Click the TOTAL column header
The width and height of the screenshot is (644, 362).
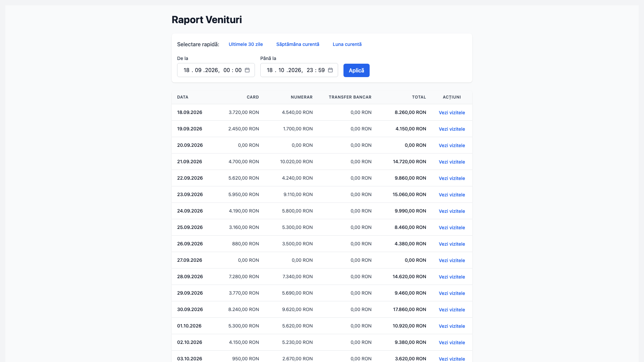tap(419, 97)
